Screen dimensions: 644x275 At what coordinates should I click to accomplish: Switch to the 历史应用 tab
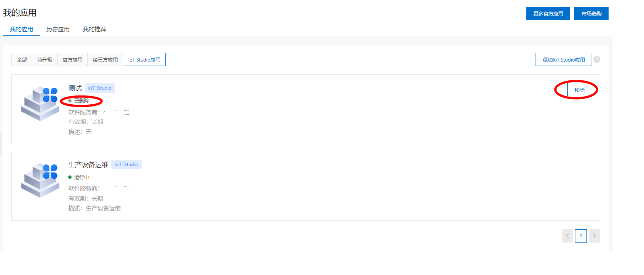point(58,29)
